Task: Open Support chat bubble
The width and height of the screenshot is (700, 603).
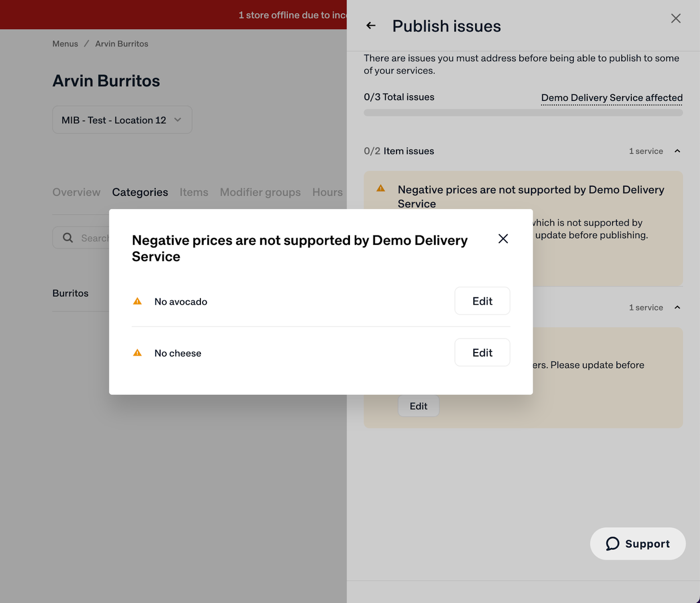Action: point(637,544)
